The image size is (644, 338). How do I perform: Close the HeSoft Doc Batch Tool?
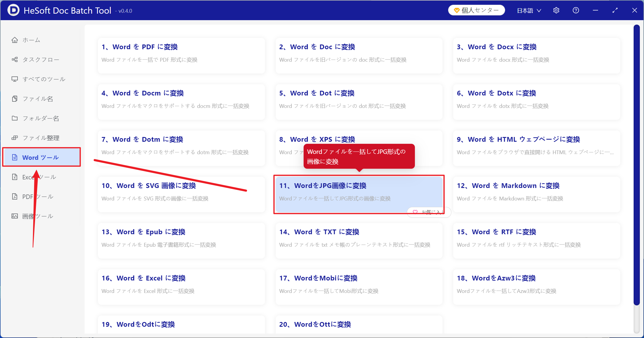tap(635, 10)
